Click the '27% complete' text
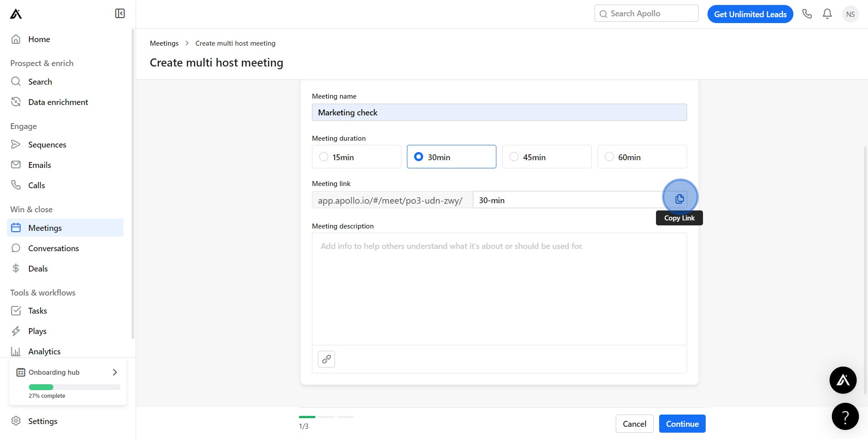Image resolution: width=868 pixels, height=439 pixels. tap(47, 396)
